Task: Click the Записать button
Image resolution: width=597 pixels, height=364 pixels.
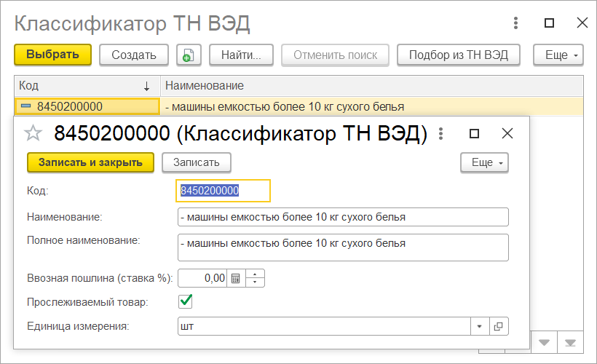Action: coord(197,162)
